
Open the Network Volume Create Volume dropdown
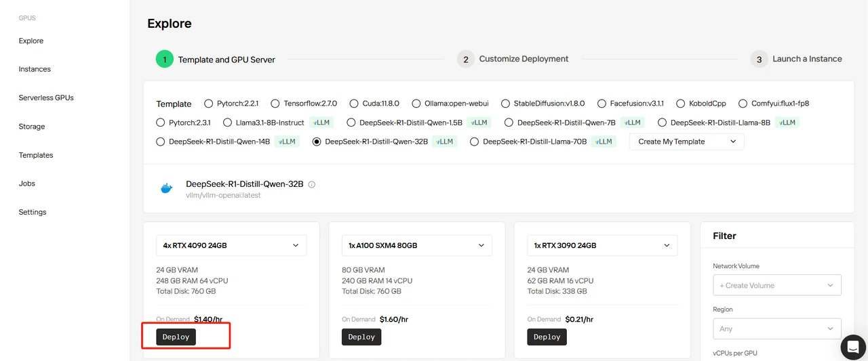click(777, 285)
